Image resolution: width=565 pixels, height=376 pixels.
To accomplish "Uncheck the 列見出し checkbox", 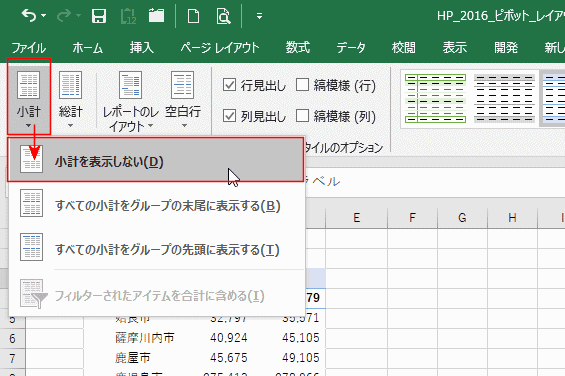I will (230, 116).
